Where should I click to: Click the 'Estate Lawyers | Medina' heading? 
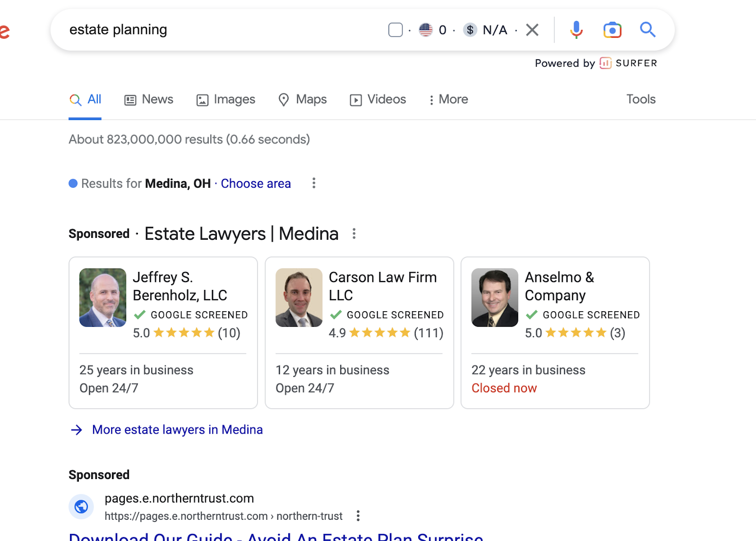(241, 234)
